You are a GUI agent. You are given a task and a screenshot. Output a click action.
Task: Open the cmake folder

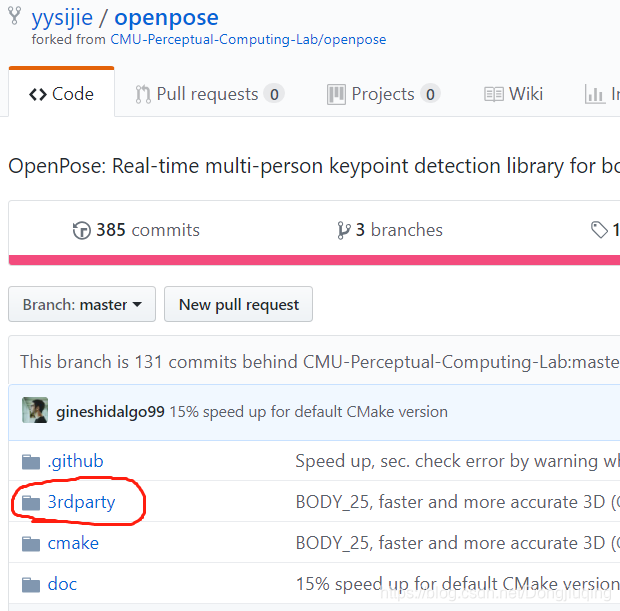[73, 543]
